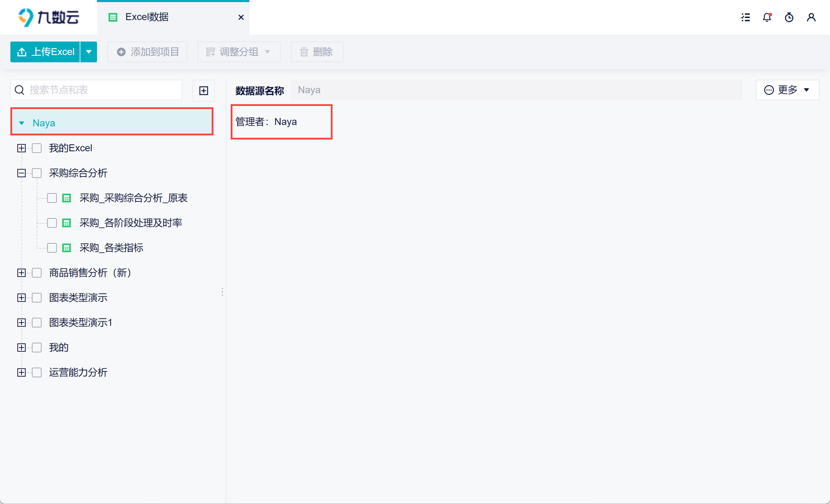
Task: Click the add group plus icon
Action: (x=204, y=91)
